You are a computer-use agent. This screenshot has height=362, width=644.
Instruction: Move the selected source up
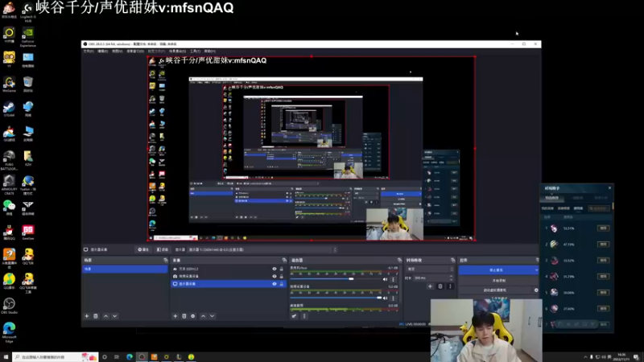204,316
